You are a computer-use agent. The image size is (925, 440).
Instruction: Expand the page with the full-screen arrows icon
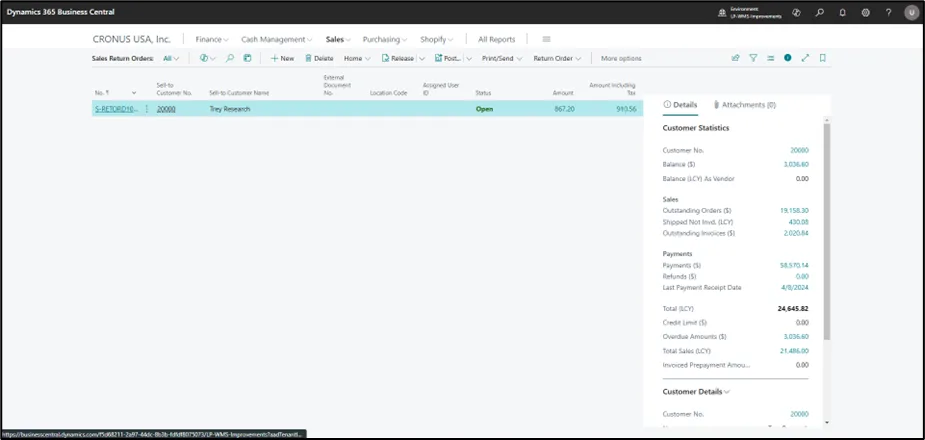(x=805, y=58)
